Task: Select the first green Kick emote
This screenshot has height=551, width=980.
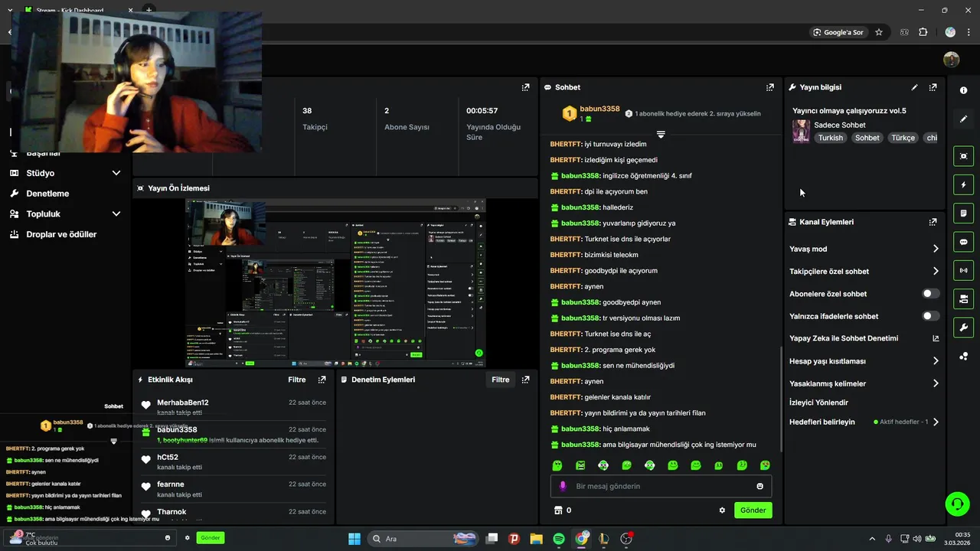Action: [x=557, y=465]
